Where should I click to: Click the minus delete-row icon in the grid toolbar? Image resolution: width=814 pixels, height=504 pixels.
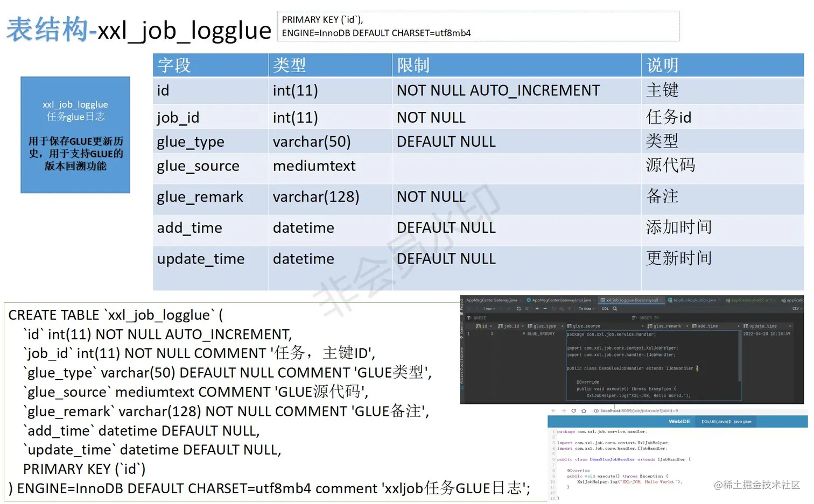(545, 309)
